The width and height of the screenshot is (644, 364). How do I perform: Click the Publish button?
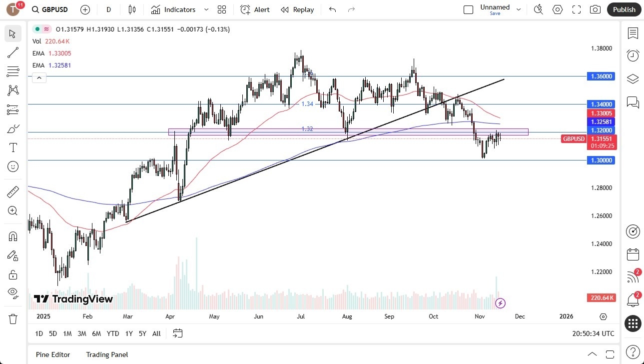point(624,9)
